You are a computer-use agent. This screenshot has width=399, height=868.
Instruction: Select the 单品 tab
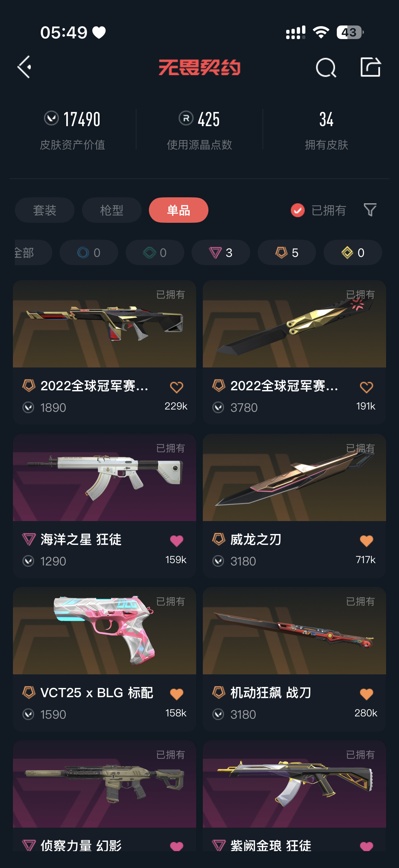click(x=178, y=210)
